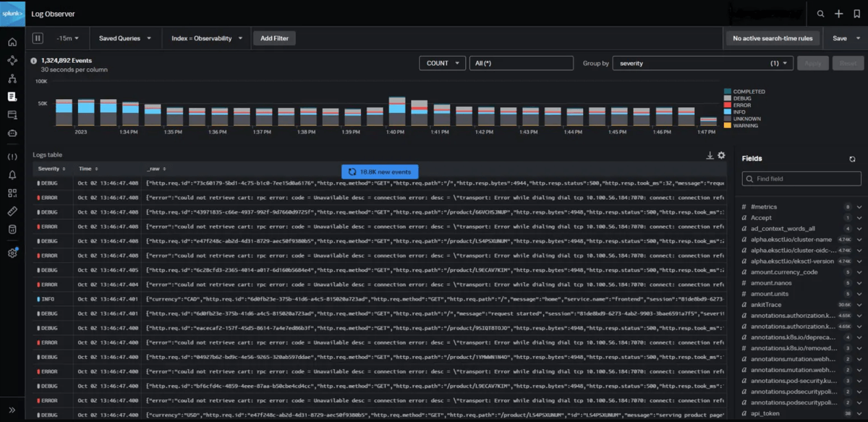Screen dimensions: 868x422
Task: Open the APM diamond-nodes sidebar icon
Action: [x=12, y=60]
